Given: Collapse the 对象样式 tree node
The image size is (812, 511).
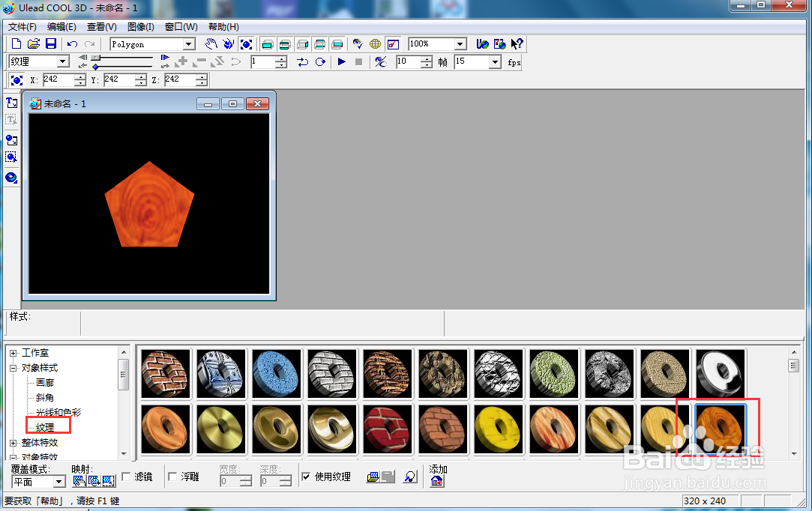Looking at the screenshot, I should (x=13, y=368).
